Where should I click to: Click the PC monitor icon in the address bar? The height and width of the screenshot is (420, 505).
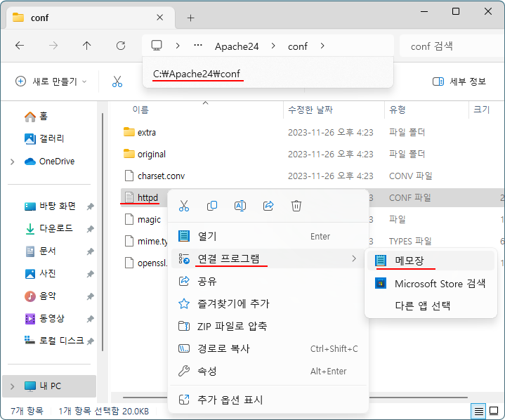pos(157,46)
